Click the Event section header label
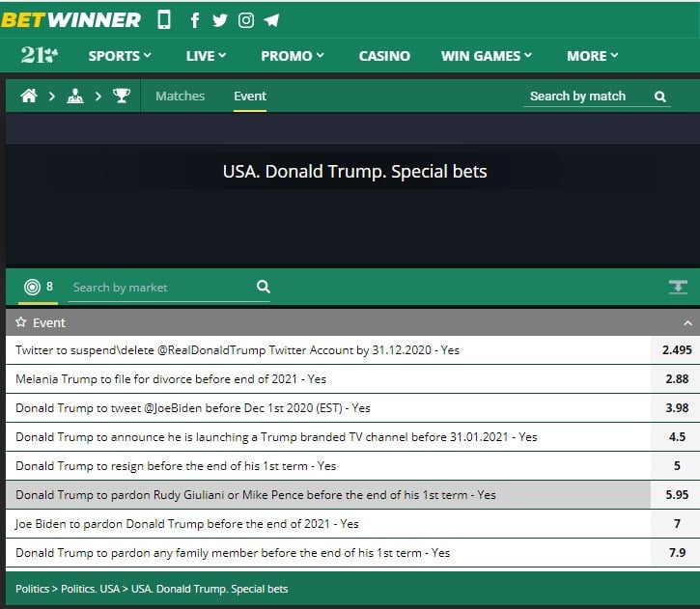 49,322
